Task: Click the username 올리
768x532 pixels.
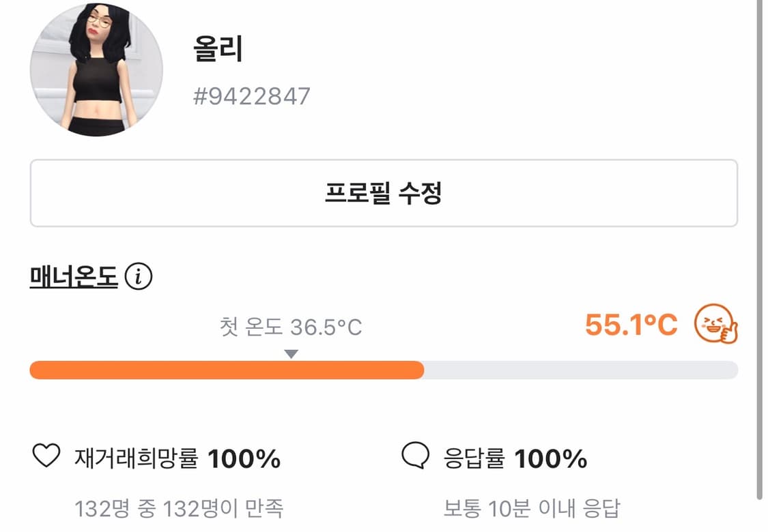Action: (x=218, y=50)
